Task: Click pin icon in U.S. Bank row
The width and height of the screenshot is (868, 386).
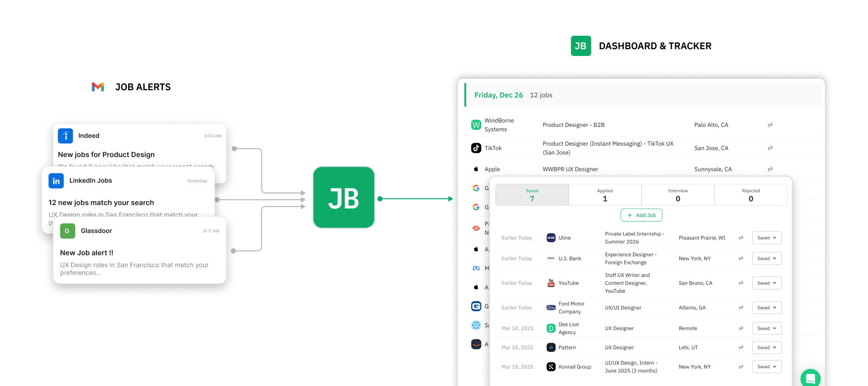Action: pos(741,259)
